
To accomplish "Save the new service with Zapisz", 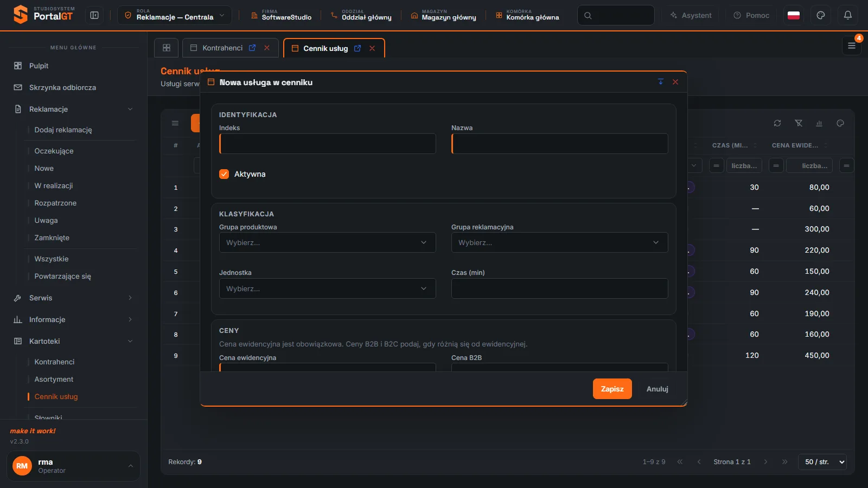I will (x=612, y=389).
